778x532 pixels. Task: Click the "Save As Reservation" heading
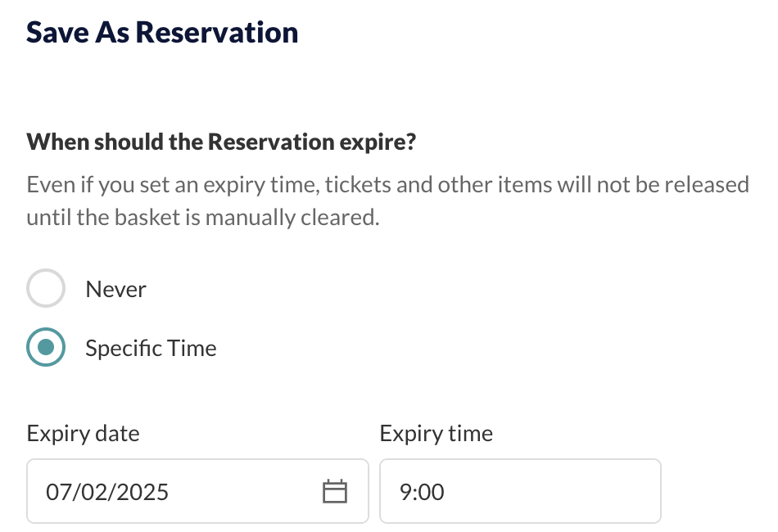click(162, 32)
